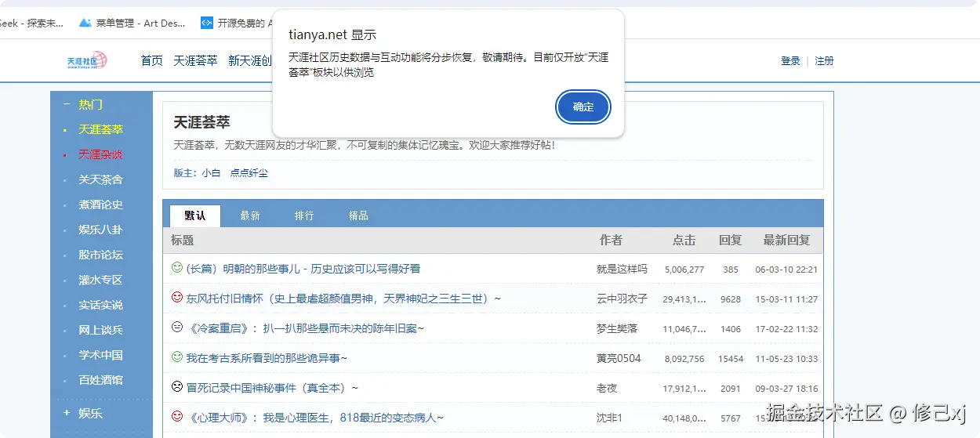The image size is (980, 438).
Task: Select 实话实说 in the sidebar
Action: click(x=100, y=305)
